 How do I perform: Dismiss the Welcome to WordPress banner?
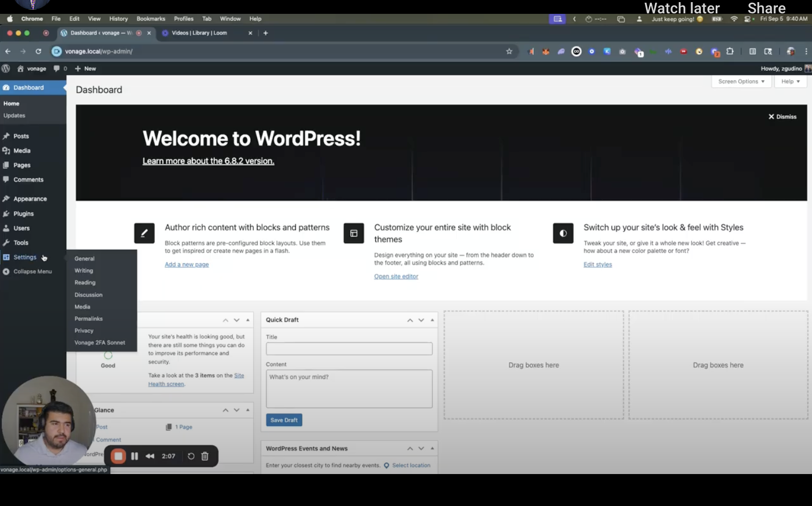pyautogui.click(x=782, y=117)
